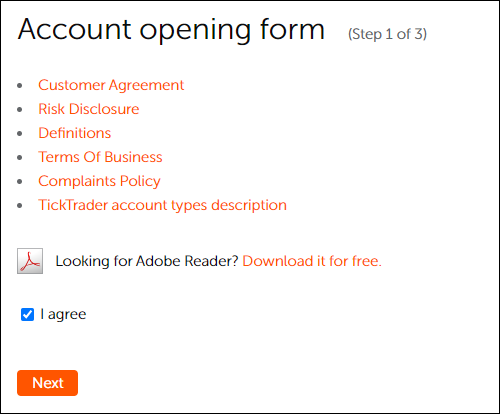This screenshot has width=500, height=414.
Task: Click the 'Account opening form' heading
Action: 171,30
